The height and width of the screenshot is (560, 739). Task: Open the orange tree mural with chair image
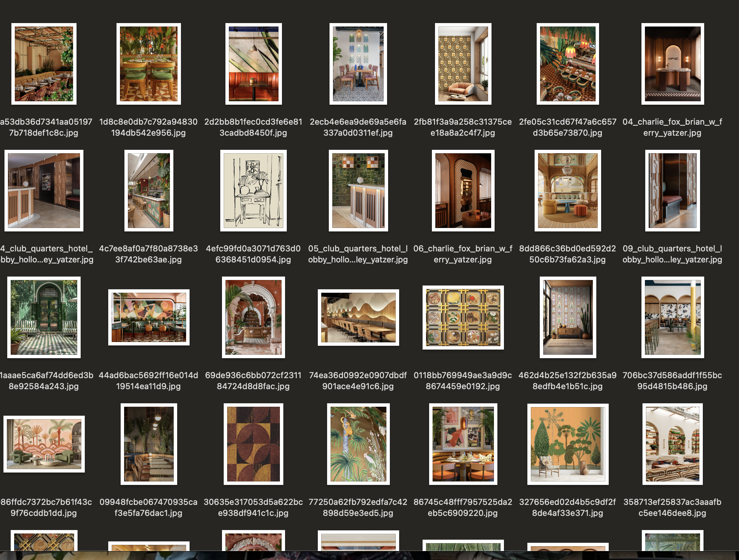[x=568, y=444]
